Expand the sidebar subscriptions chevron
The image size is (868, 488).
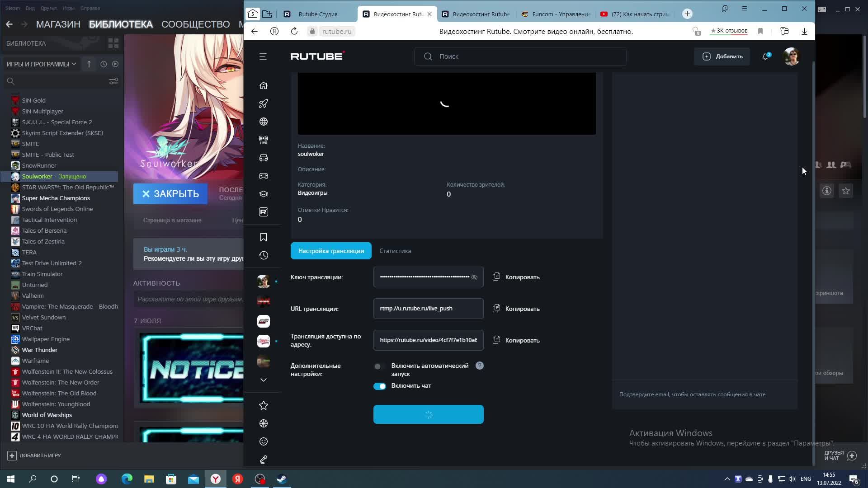click(264, 380)
